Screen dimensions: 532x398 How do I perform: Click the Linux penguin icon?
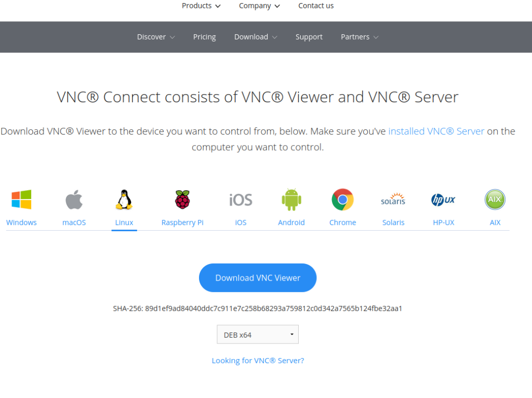(x=124, y=200)
